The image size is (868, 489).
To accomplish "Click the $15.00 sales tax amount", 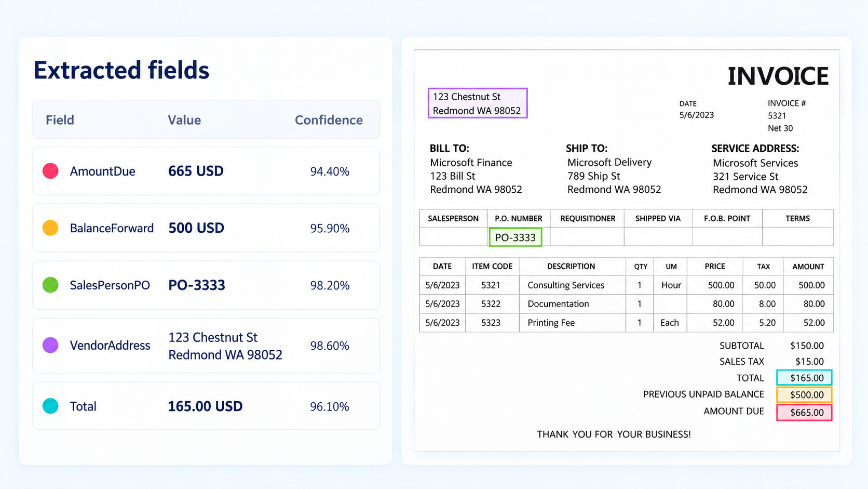I will point(809,361).
